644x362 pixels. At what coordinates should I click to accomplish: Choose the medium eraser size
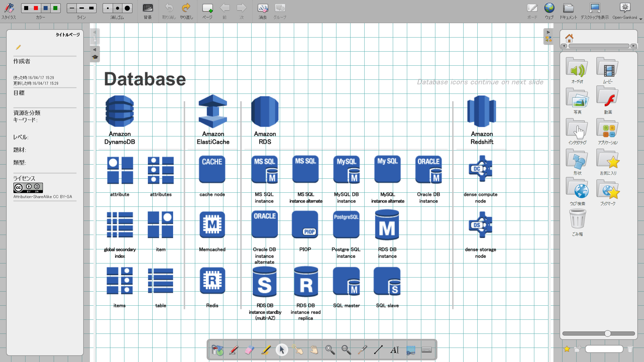[117, 8]
